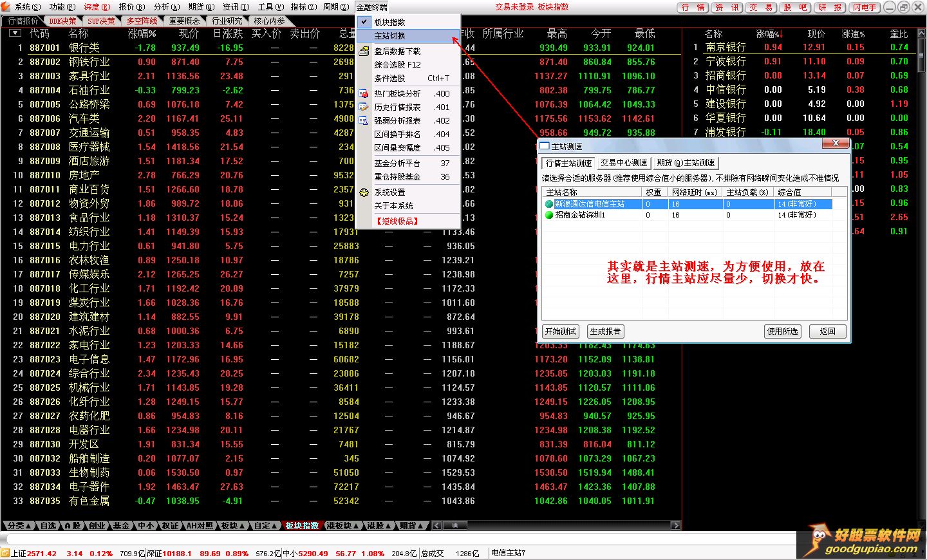Screen dimensions: 927x560
Task: Click the 研报 button at top right
Action: [830, 8]
